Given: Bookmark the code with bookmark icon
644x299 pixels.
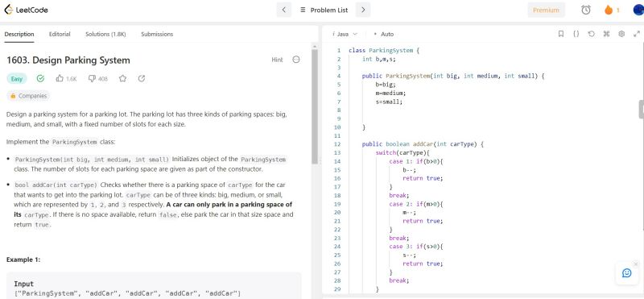Looking at the screenshot, I should pos(560,34).
